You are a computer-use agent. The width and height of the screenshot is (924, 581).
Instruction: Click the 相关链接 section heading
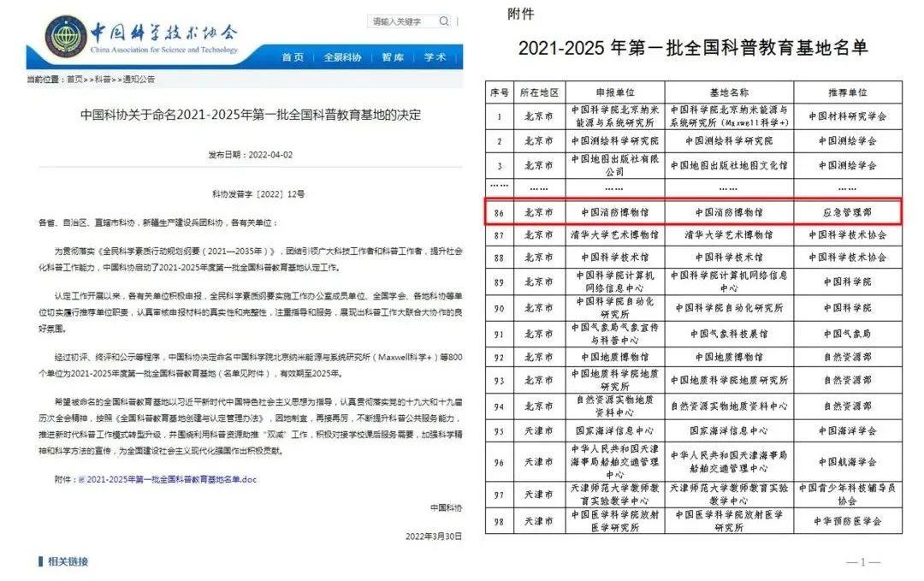pyautogui.click(x=67, y=561)
